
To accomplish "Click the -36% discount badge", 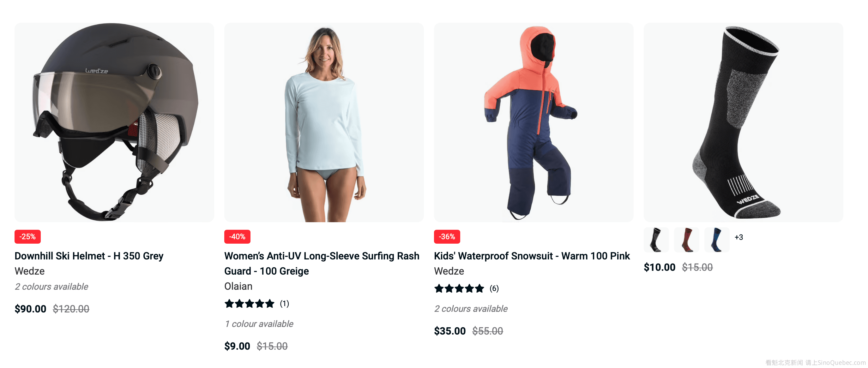I will [x=447, y=237].
